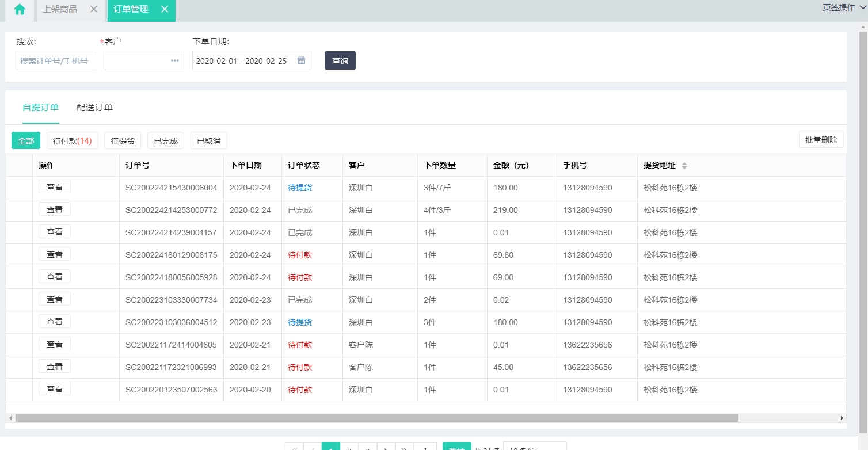This screenshot has width=868, height=450.
Task: Filter orders by 已取消
Action: pyautogui.click(x=209, y=140)
